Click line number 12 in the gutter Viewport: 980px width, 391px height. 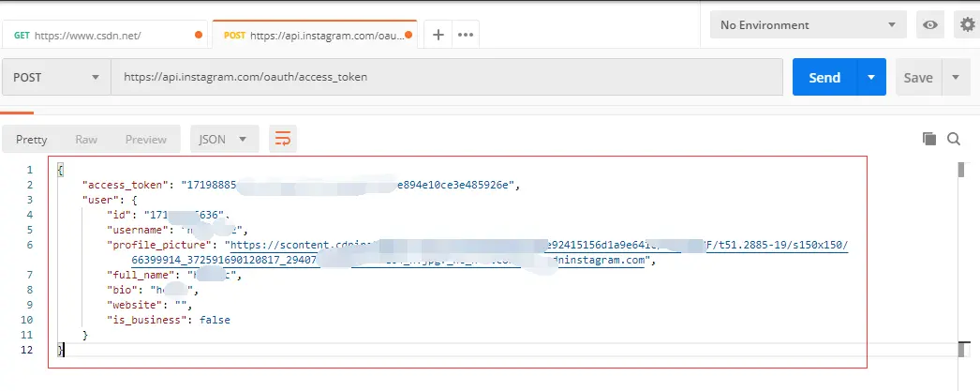pyautogui.click(x=26, y=350)
